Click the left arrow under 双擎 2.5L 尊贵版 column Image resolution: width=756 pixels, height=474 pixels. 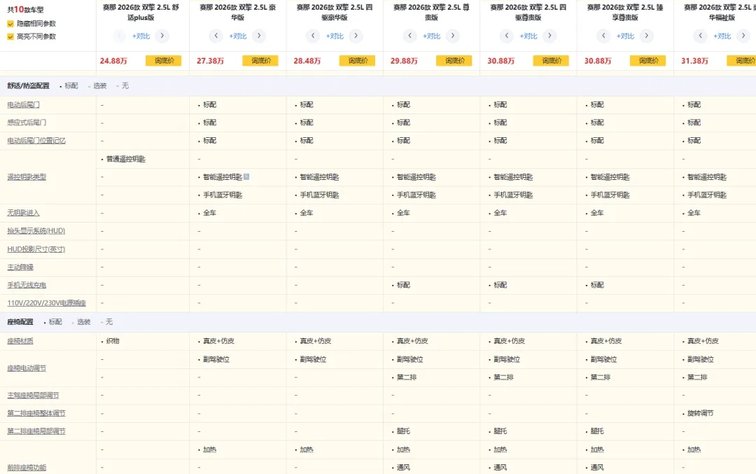pos(408,36)
